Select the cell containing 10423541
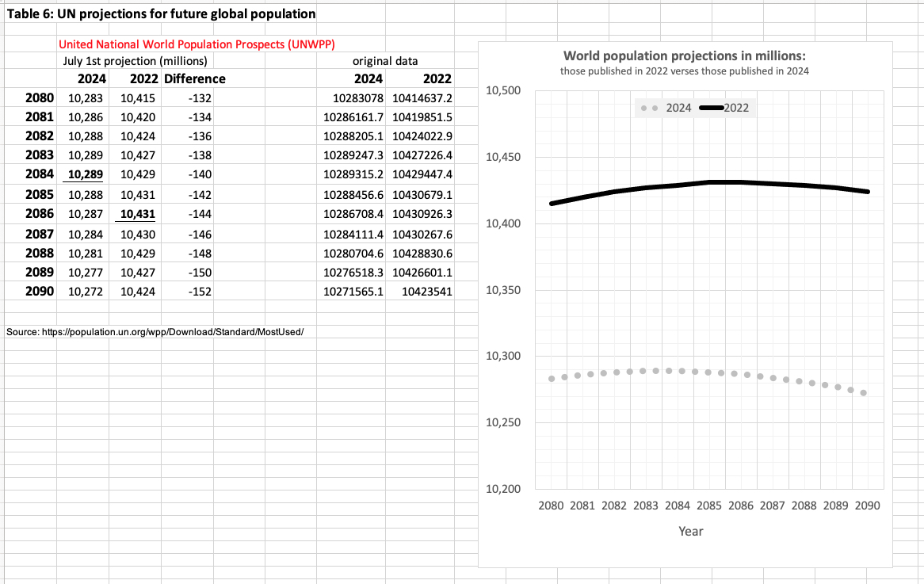924x584 pixels. coord(426,292)
